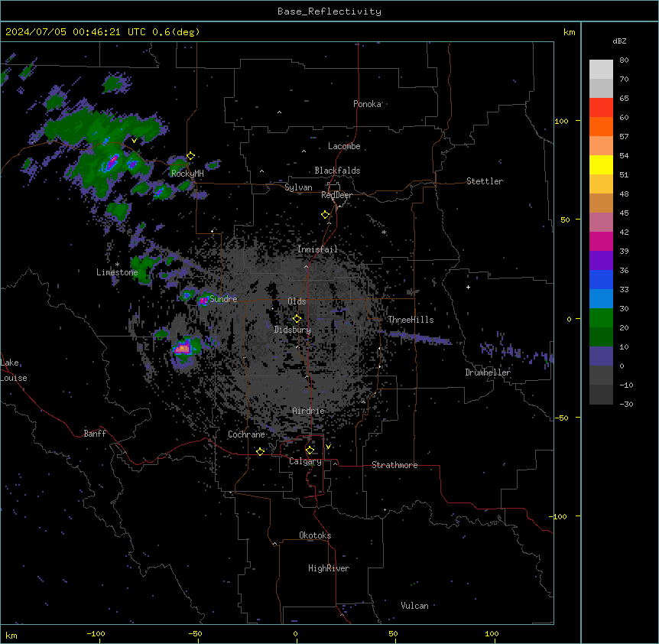Pick the blue 33-36 dBZ legend swatch
The height and width of the screenshot is (644, 659).
pos(601,279)
